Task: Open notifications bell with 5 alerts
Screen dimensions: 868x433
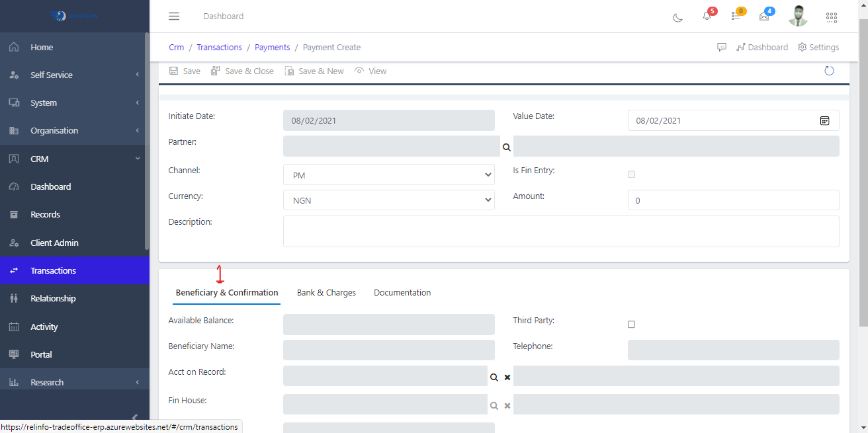Action: 707,18
